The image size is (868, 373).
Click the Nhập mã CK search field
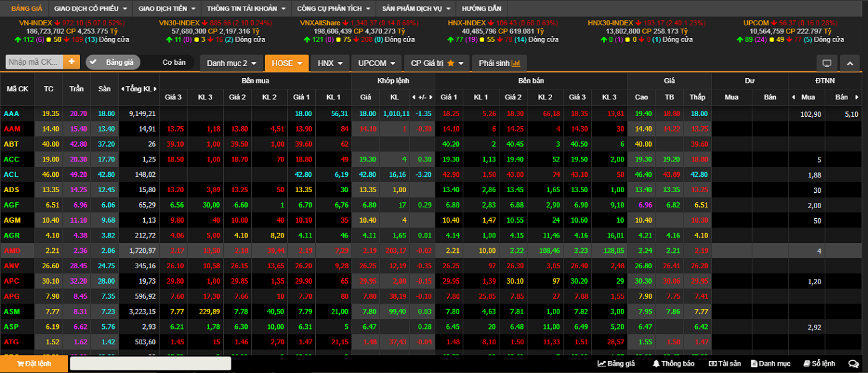coord(35,62)
